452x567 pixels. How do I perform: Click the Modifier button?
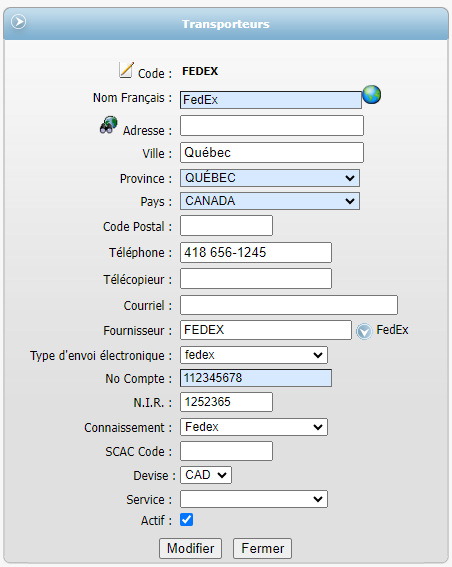(191, 549)
